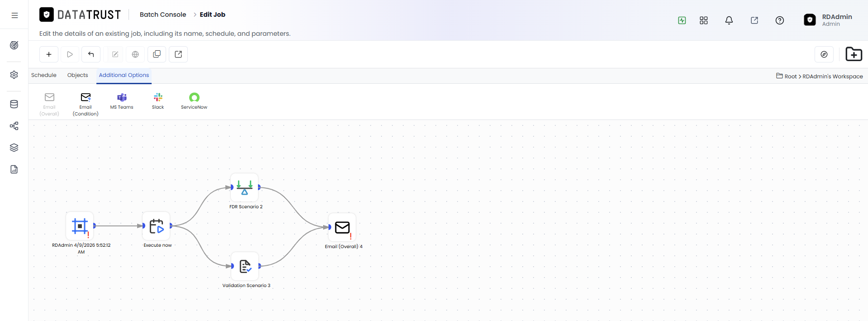Click the Execute now label
868x321 pixels.
(x=157, y=245)
